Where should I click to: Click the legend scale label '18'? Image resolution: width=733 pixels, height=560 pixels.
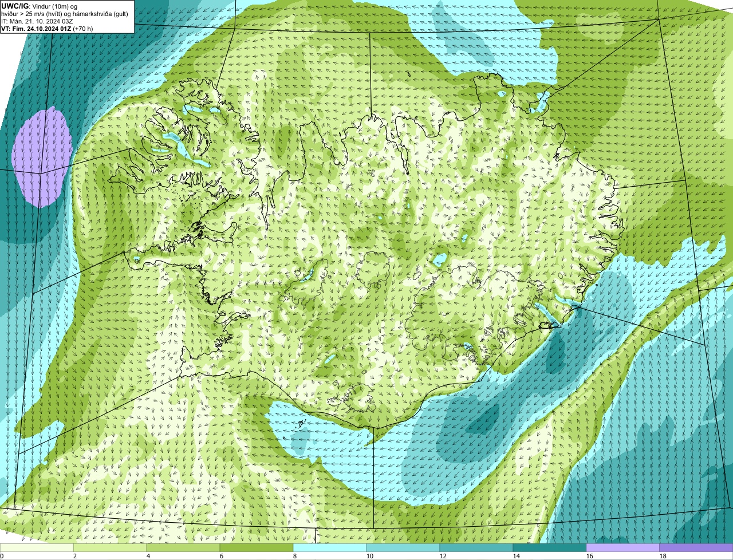(663, 556)
